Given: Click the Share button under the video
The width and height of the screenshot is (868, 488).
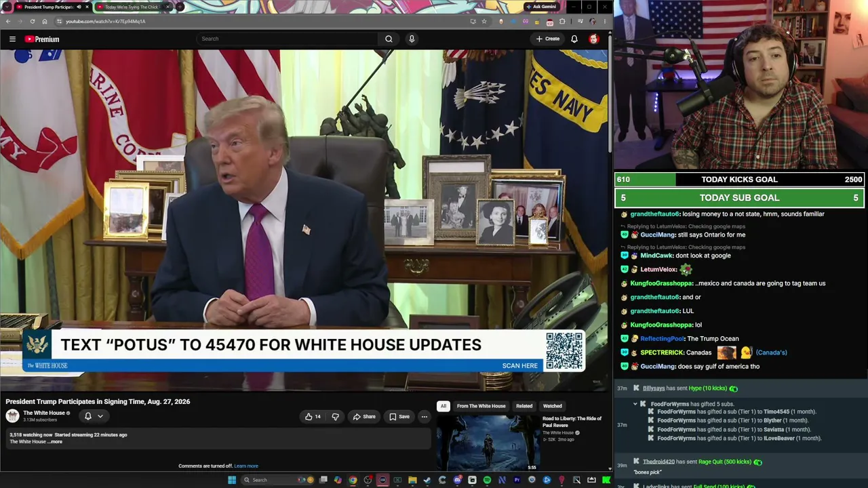Looking at the screenshot, I should 364,417.
